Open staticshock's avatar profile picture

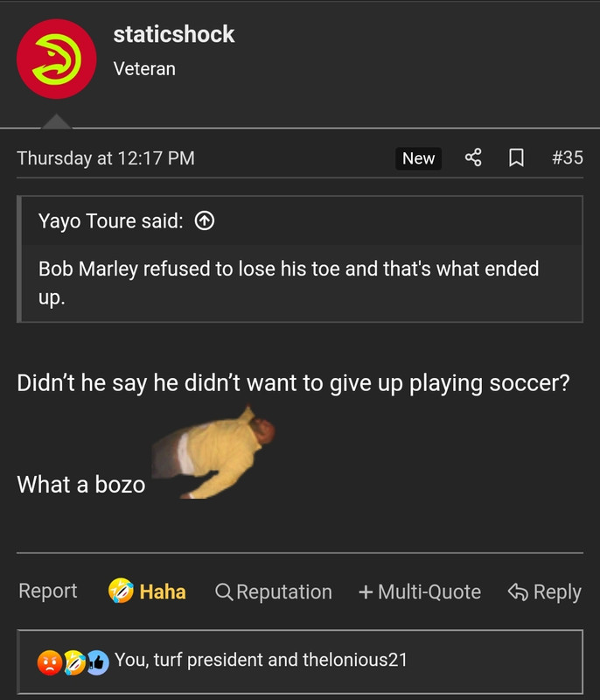tap(56, 59)
